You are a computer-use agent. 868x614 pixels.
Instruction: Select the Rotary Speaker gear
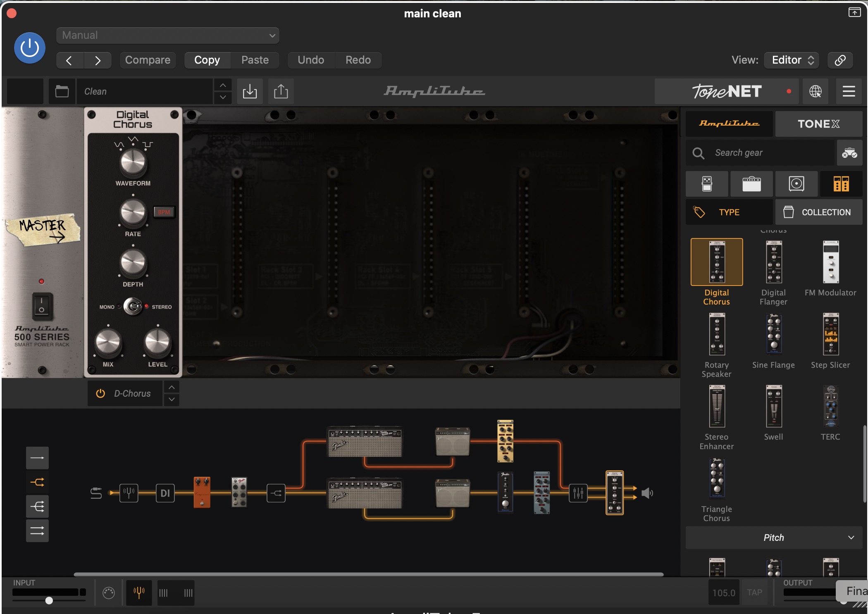(717, 334)
